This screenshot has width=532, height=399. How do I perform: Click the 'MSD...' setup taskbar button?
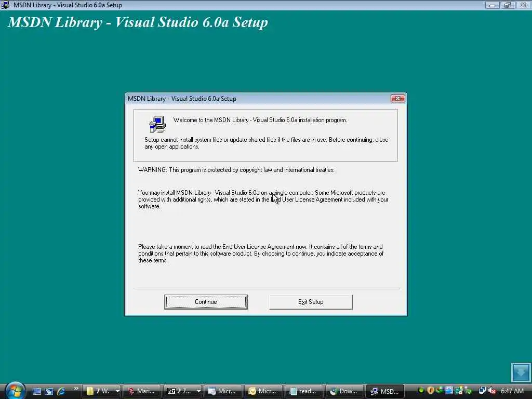coord(385,391)
